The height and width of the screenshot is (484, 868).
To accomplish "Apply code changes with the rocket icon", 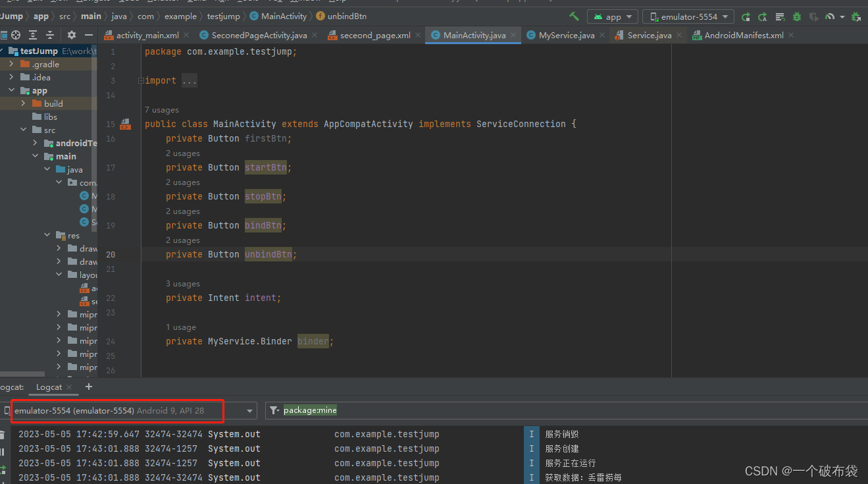I will point(762,16).
